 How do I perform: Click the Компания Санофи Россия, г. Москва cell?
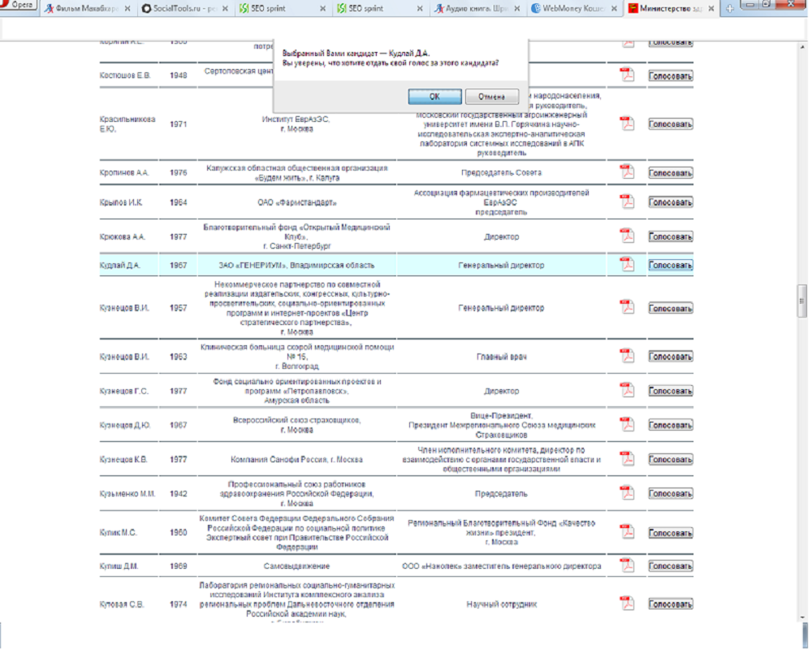tap(296, 460)
